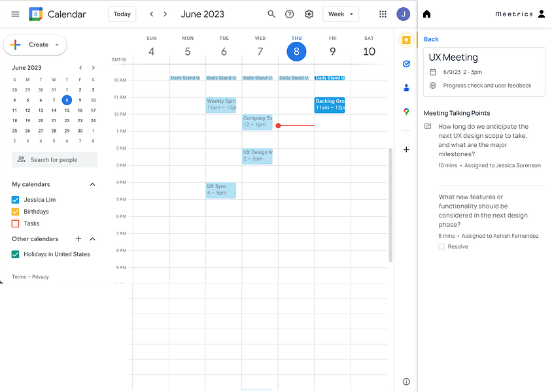The height and width of the screenshot is (392, 552).
Task: Open the Week view dropdown
Action: pos(341,14)
